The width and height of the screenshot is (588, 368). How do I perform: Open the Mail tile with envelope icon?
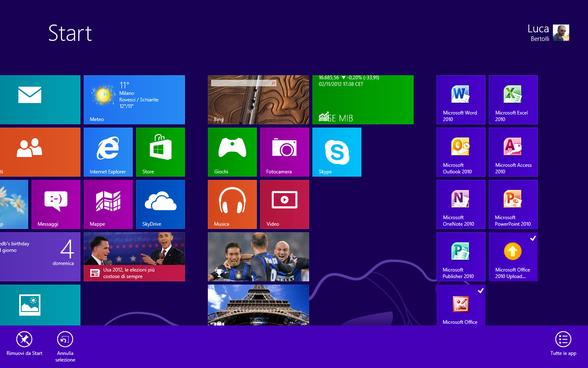click(40, 100)
